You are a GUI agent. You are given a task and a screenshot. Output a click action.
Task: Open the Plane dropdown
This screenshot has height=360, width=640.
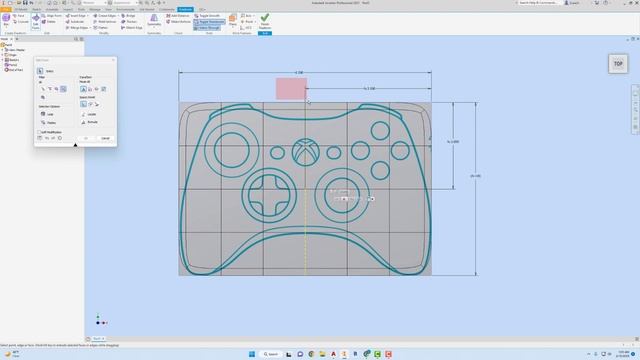pos(233,27)
